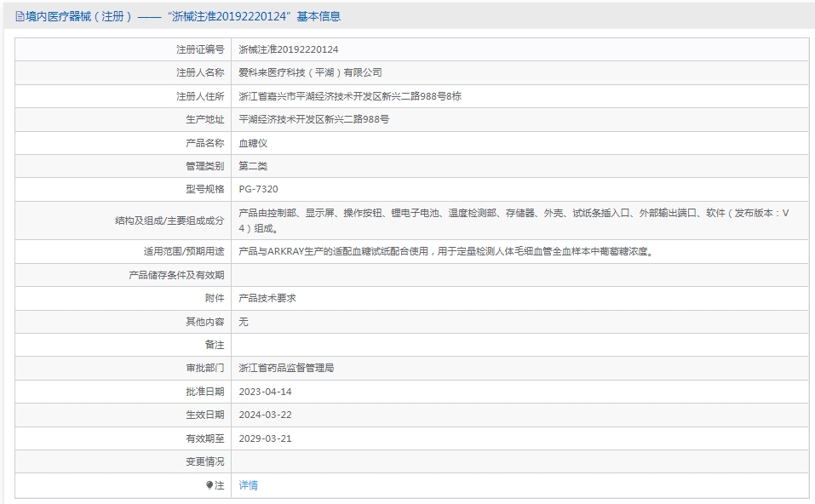Select registration number value 浙械注准20192220124 in table
Screen dimensions: 815x504
click(289, 49)
